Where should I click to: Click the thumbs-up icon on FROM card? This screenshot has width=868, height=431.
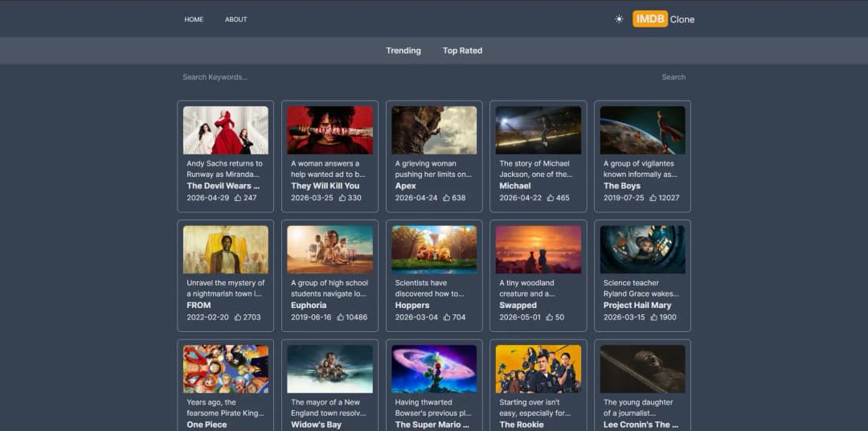click(238, 318)
